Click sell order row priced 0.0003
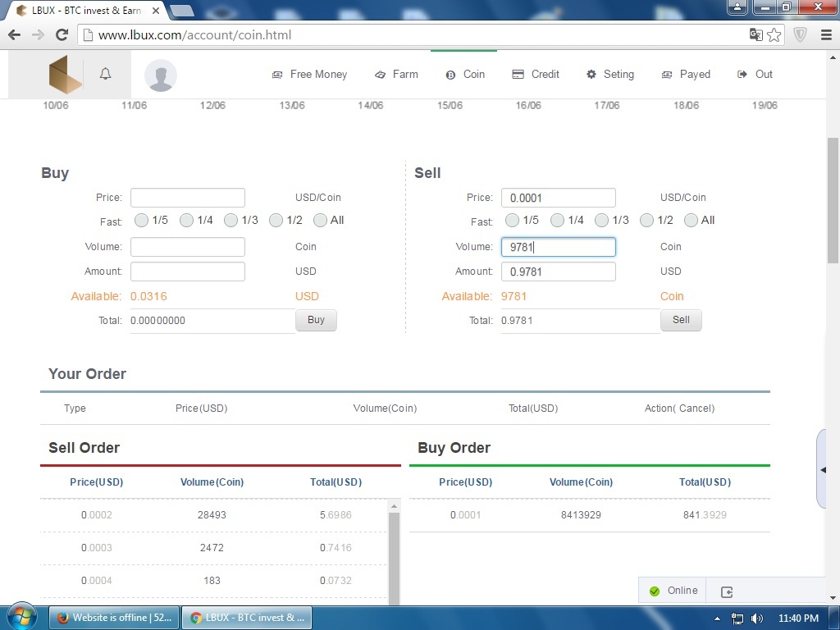The image size is (840, 630). [x=213, y=547]
